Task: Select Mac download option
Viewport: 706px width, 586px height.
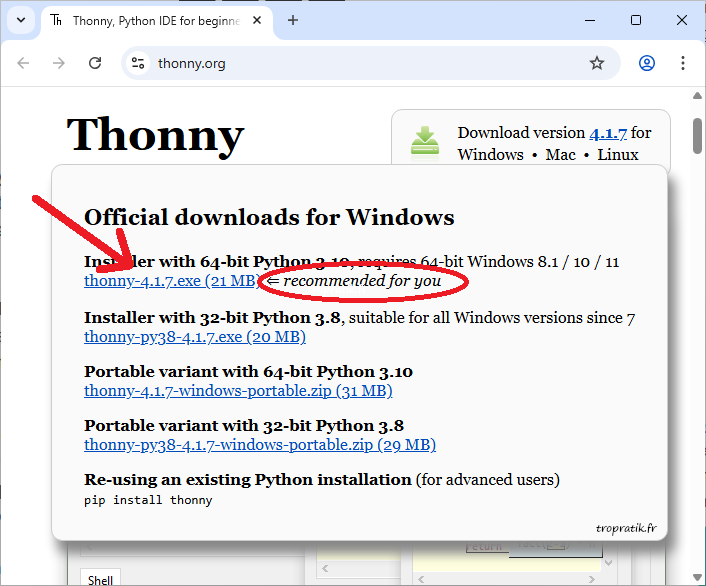Action: pos(561,155)
